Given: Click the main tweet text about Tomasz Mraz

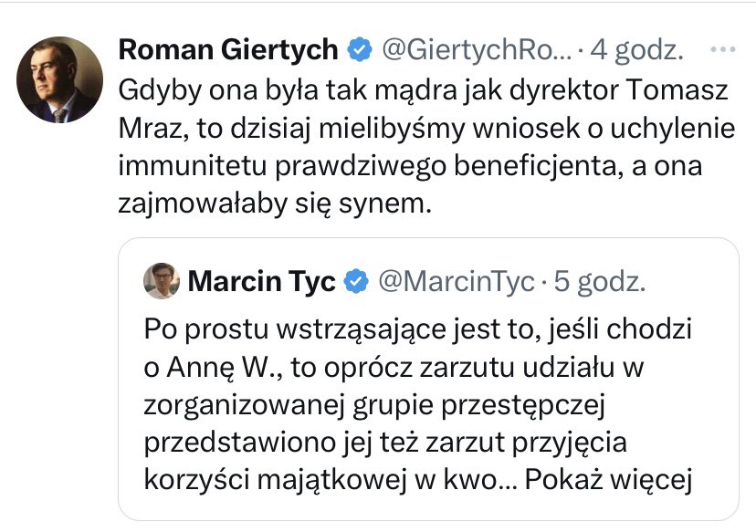Looking at the screenshot, I should coord(426,147).
